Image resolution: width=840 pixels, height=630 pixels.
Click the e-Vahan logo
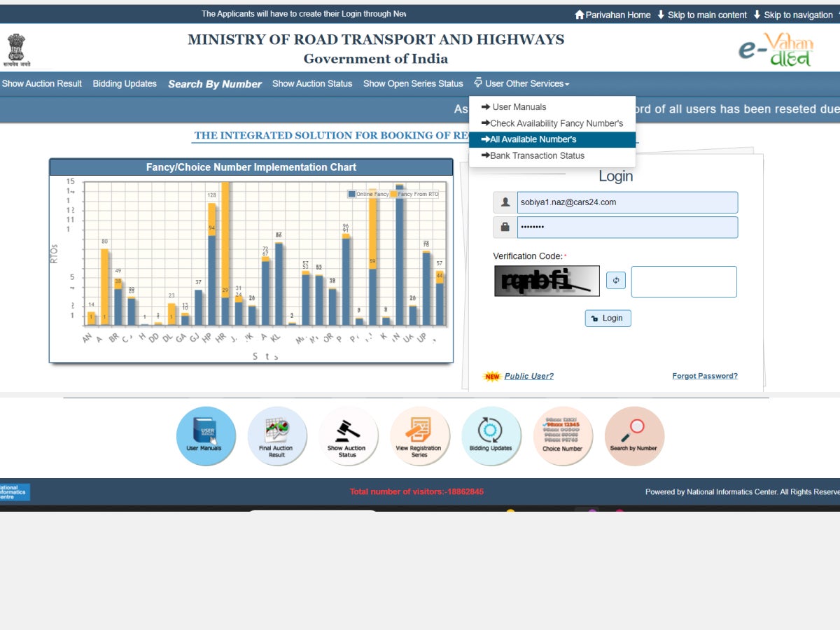[776, 50]
